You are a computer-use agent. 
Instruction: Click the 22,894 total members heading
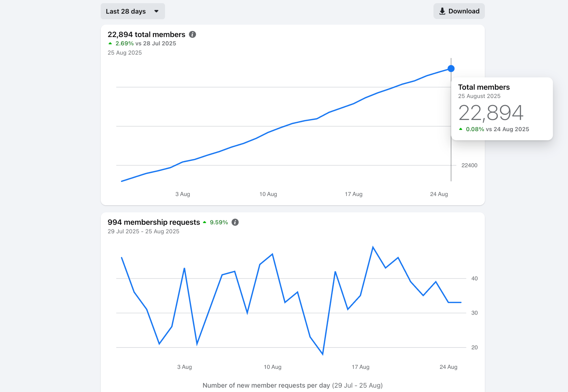pyautogui.click(x=146, y=35)
